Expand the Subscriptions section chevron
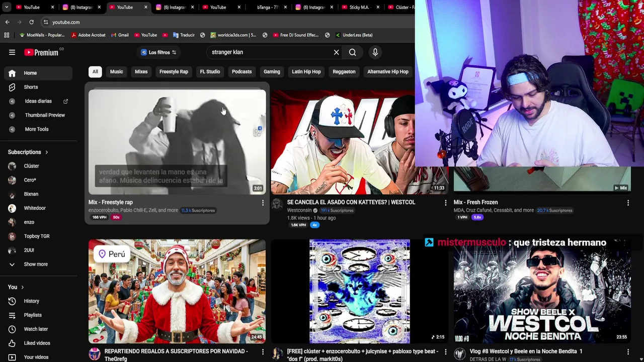This screenshot has height=362, width=644. click(x=47, y=152)
